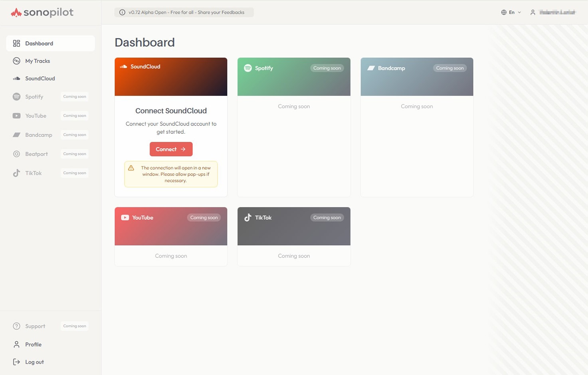Expand the language chevron at top right
The height and width of the screenshot is (375, 588).
click(519, 12)
